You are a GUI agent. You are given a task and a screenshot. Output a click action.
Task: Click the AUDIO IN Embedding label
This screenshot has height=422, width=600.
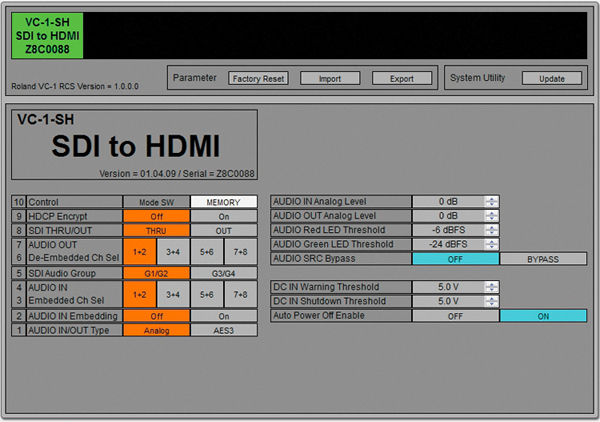tap(73, 316)
